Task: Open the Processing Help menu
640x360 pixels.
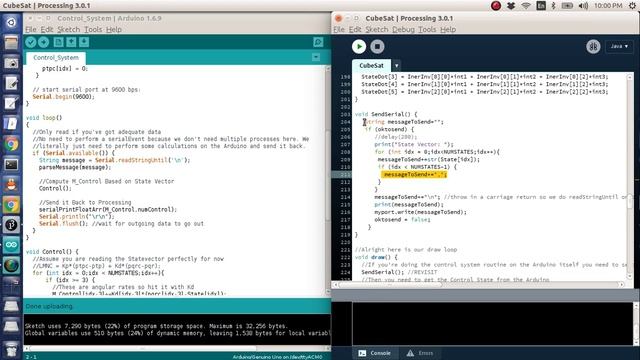Action: tap(448, 29)
